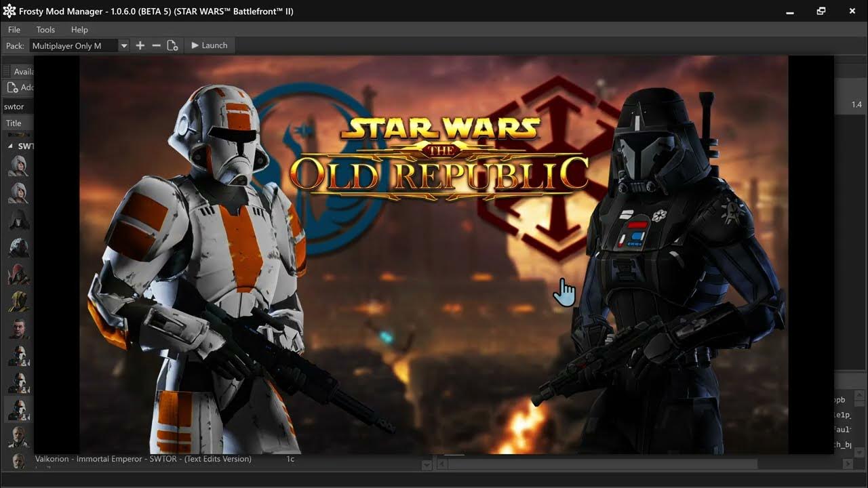Select the highlighted orange trooper mod thumbnail
The height and width of the screenshot is (488, 868).
pos(18,409)
